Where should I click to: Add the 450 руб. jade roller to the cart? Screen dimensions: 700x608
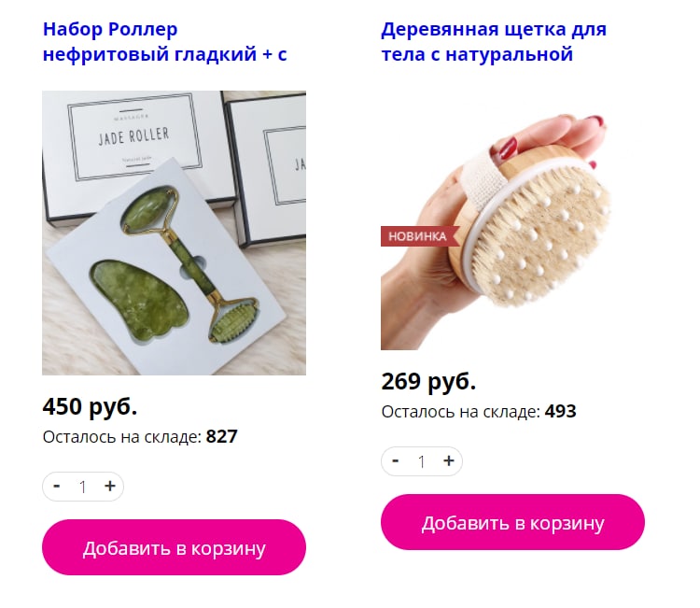point(175,547)
